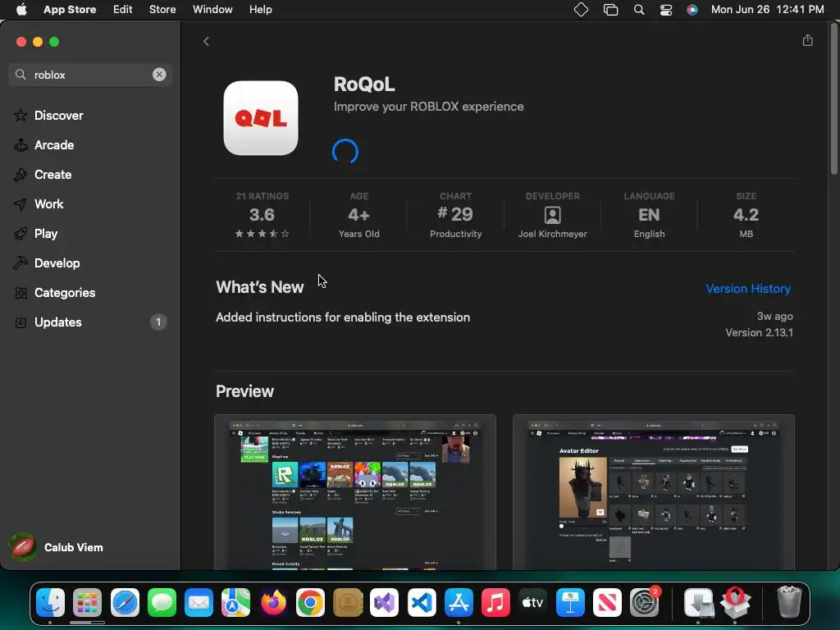Image resolution: width=840 pixels, height=630 pixels.
Task: Click the EN English language info
Action: 650,214
